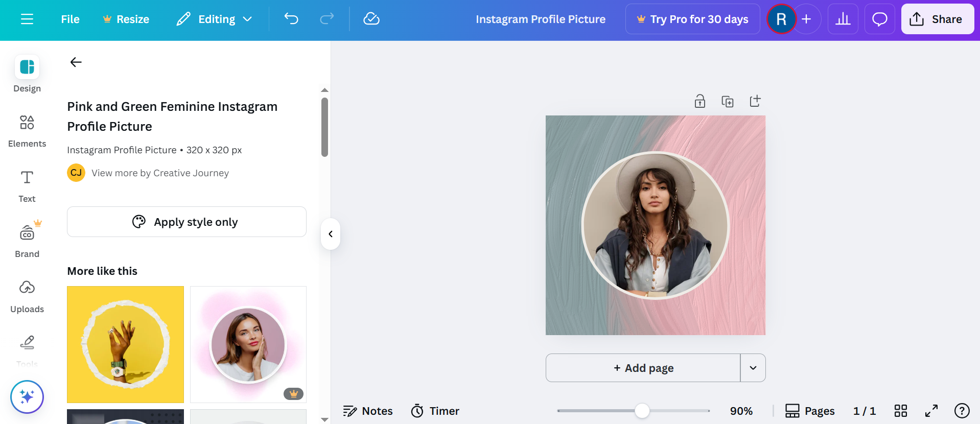
Task: Open View more by Creative Journey
Action: pyautogui.click(x=160, y=173)
